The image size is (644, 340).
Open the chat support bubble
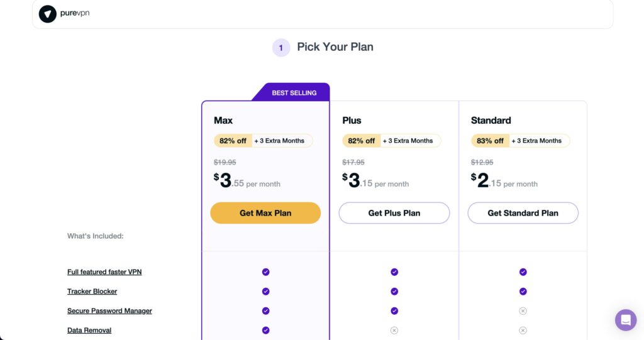pos(626,320)
